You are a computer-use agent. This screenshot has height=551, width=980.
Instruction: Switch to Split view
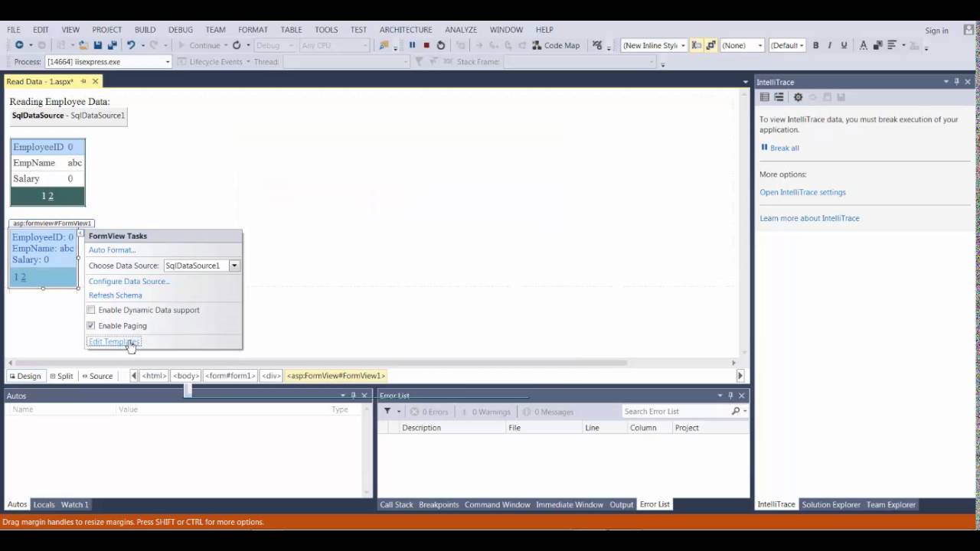pos(61,376)
